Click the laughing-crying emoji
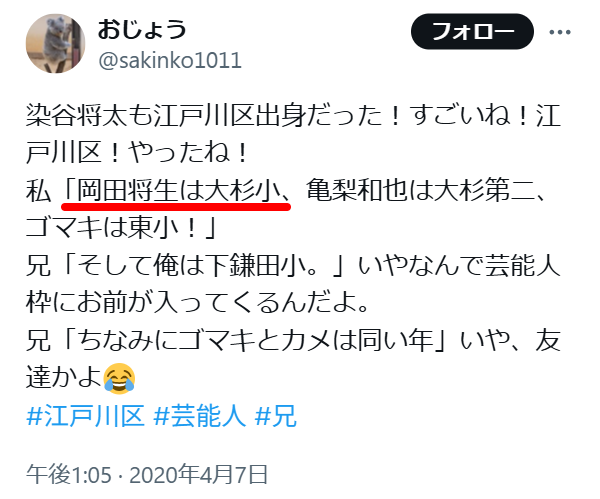Screen dimensions: 600x499 119,378
